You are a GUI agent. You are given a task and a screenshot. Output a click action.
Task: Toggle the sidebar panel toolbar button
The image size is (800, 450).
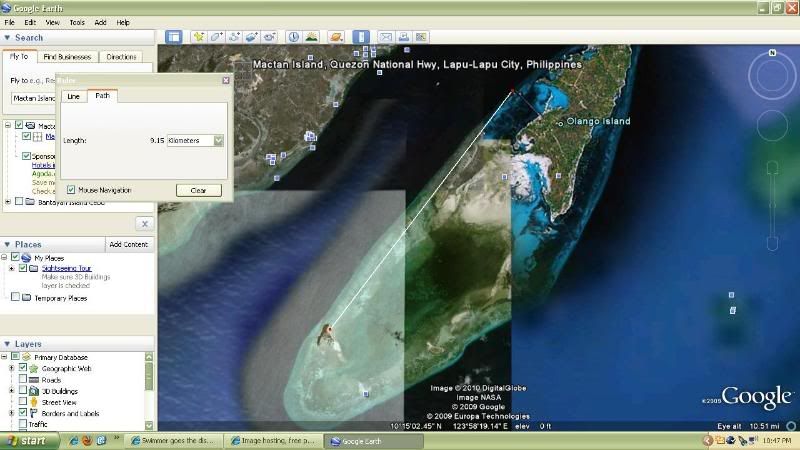[x=173, y=37]
